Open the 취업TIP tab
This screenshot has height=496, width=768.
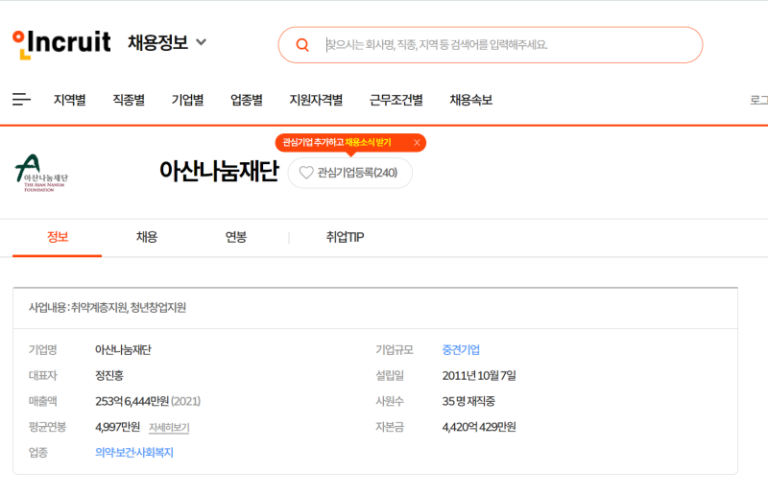pyautogui.click(x=345, y=237)
